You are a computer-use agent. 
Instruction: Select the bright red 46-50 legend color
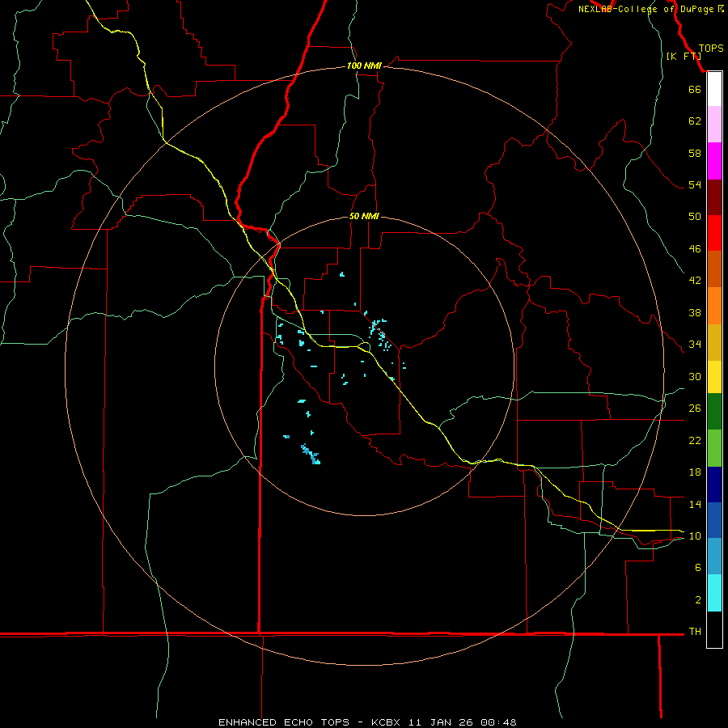(x=714, y=233)
